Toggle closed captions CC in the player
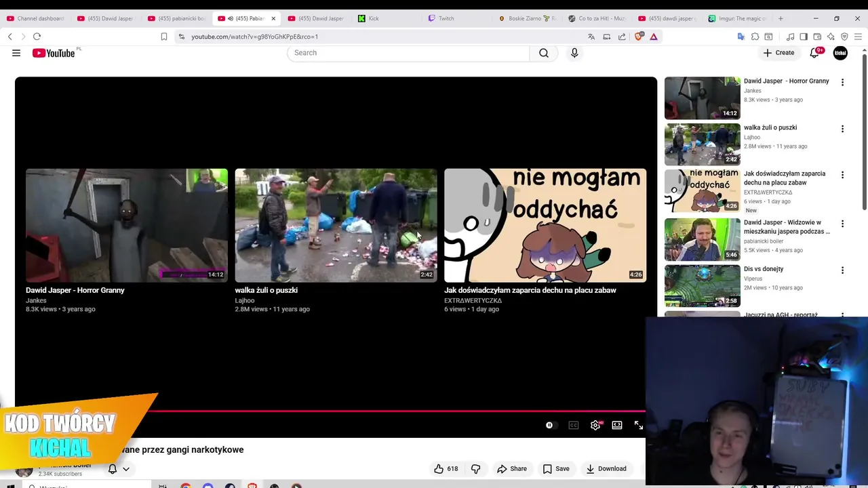 tap(574, 425)
